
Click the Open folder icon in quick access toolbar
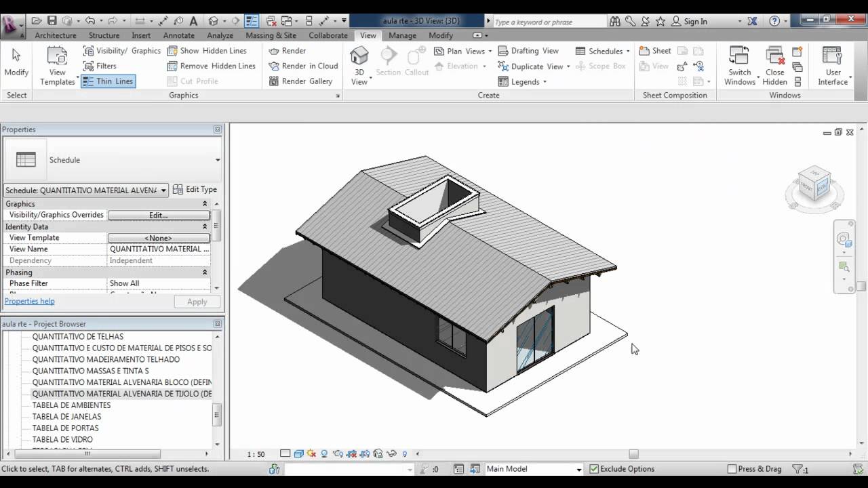point(37,21)
